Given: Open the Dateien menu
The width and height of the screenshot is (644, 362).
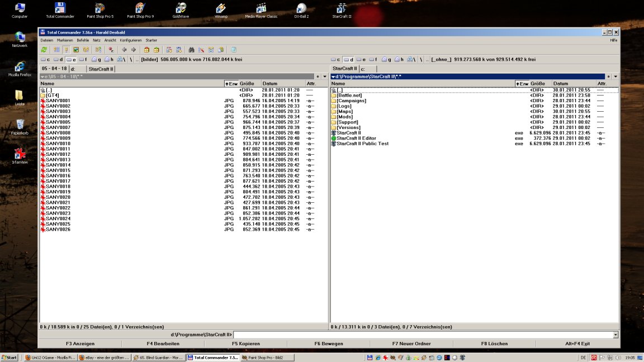Looking at the screenshot, I should tap(47, 40).
